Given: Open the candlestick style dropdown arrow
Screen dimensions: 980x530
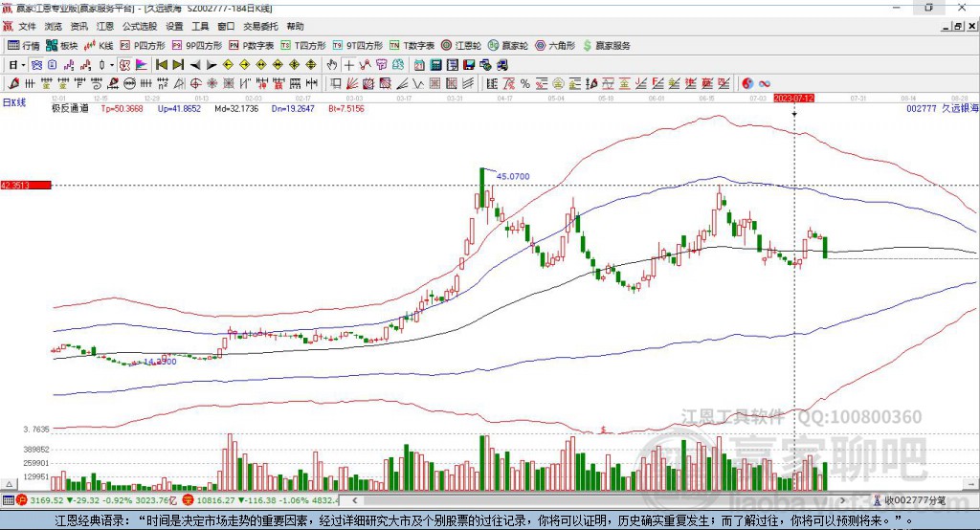Looking at the screenshot, I should 112,65.
